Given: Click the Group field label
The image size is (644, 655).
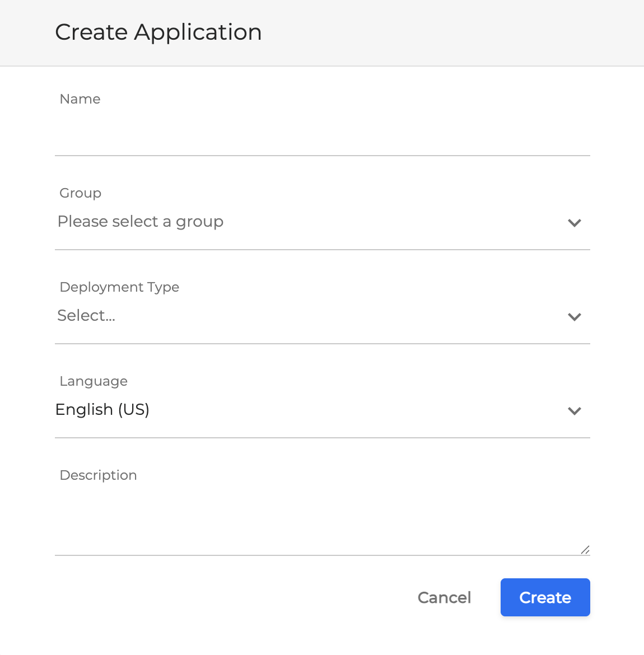Looking at the screenshot, I should pyautogui.click(x=81, y=193).
